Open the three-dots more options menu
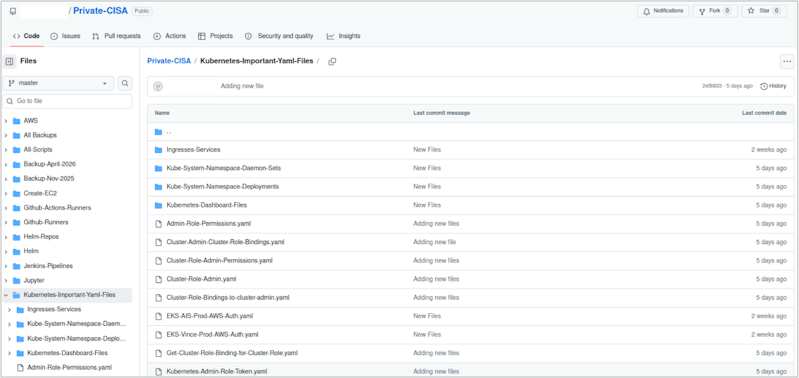Viewport: 799px width, 378px height. (x=787, y=62)
